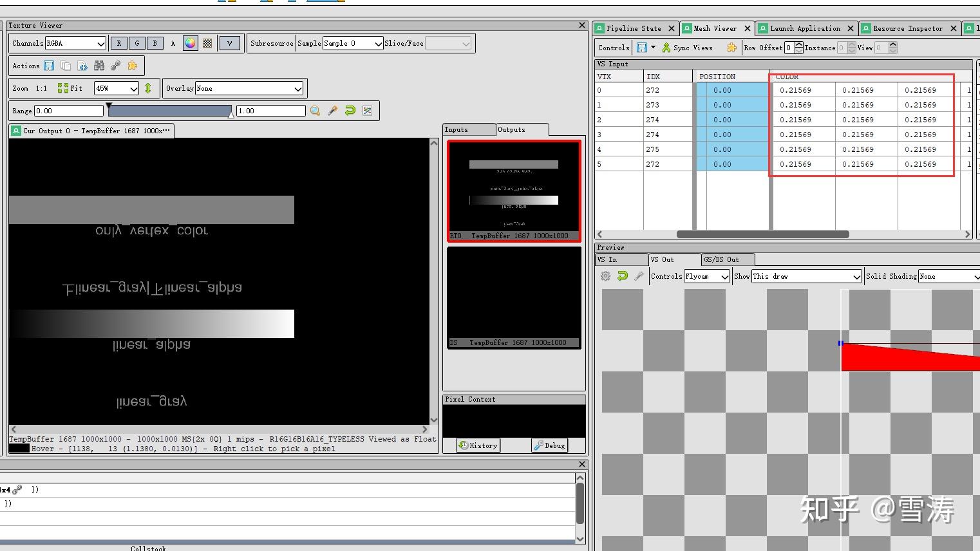This screenshot has width=980, height=551.
Task: Open the histogram view icon
Action: click(367, 111)
